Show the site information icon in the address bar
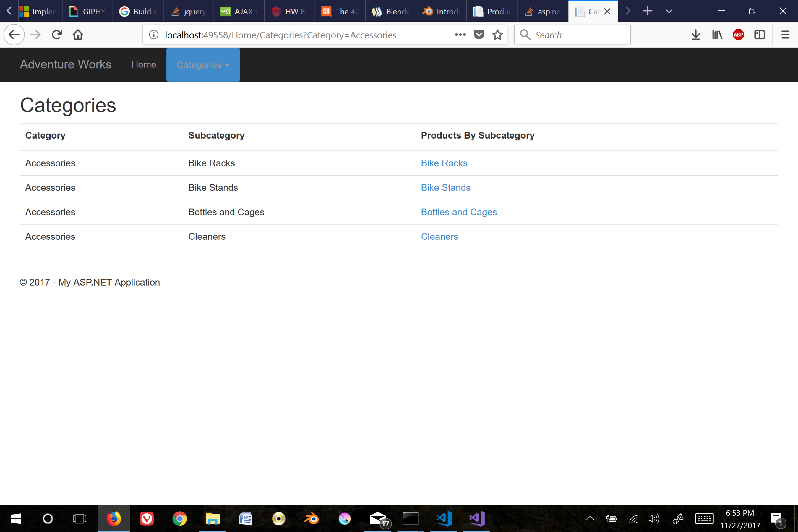This screenshot has height=532, width=798. point(154,35)
